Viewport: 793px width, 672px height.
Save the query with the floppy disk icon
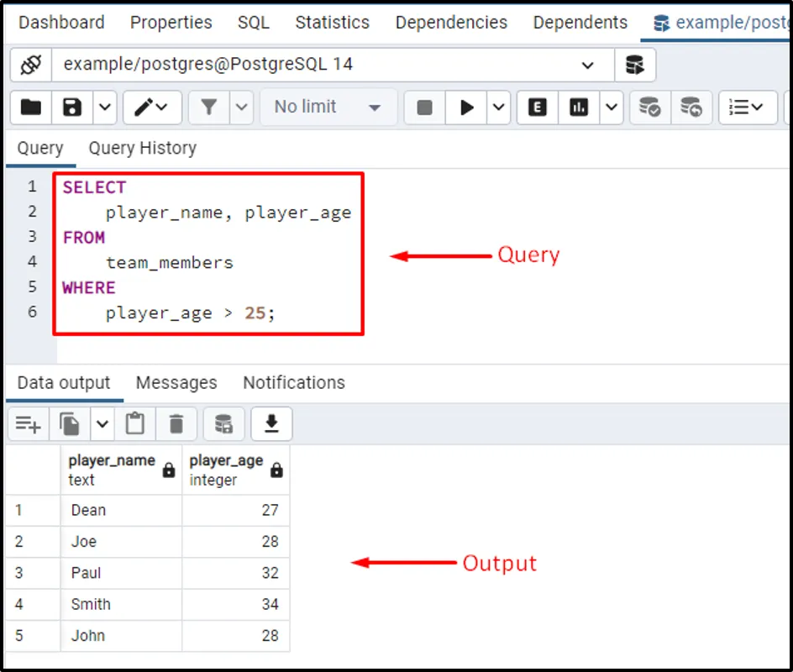click(x=72, y=107)
